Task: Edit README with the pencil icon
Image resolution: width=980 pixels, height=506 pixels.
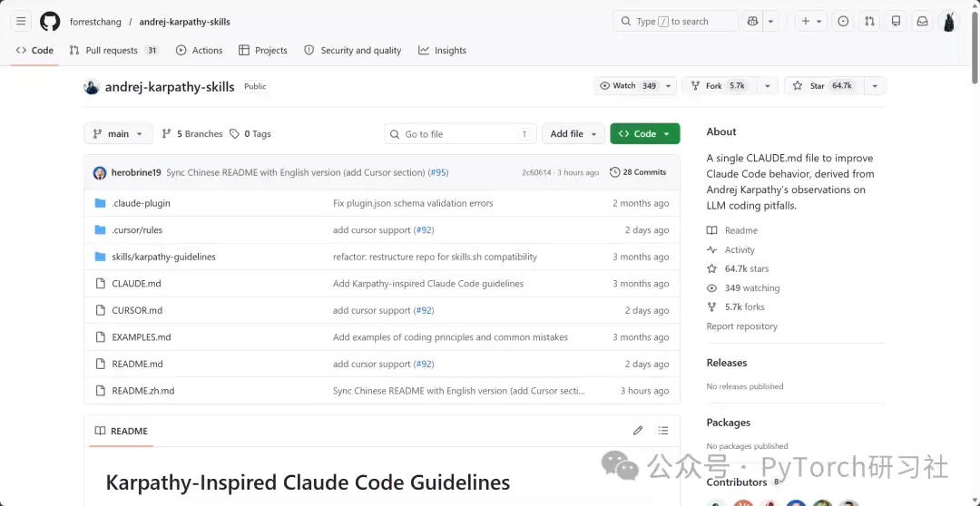Action: [x=638, y=431]
